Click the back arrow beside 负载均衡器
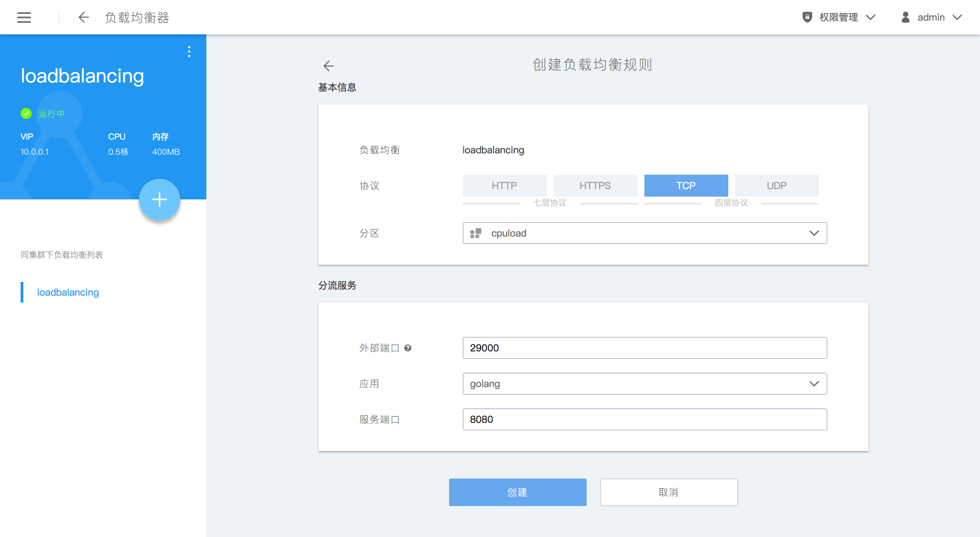 [x=84, y=17]
